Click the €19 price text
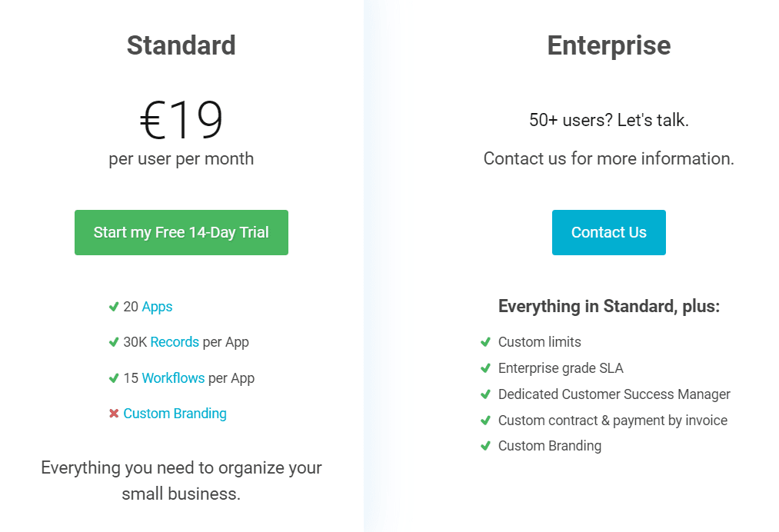Viewport: 779px width, 532px height. 181,121
